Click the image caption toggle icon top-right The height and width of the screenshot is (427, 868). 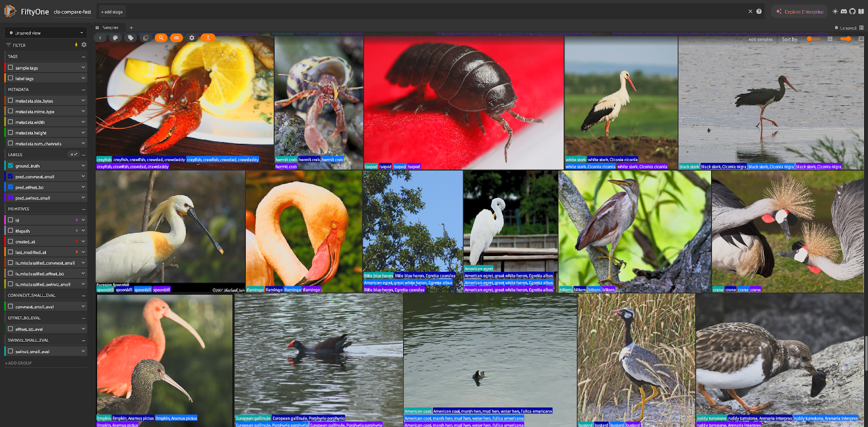[x=861, y=39]
